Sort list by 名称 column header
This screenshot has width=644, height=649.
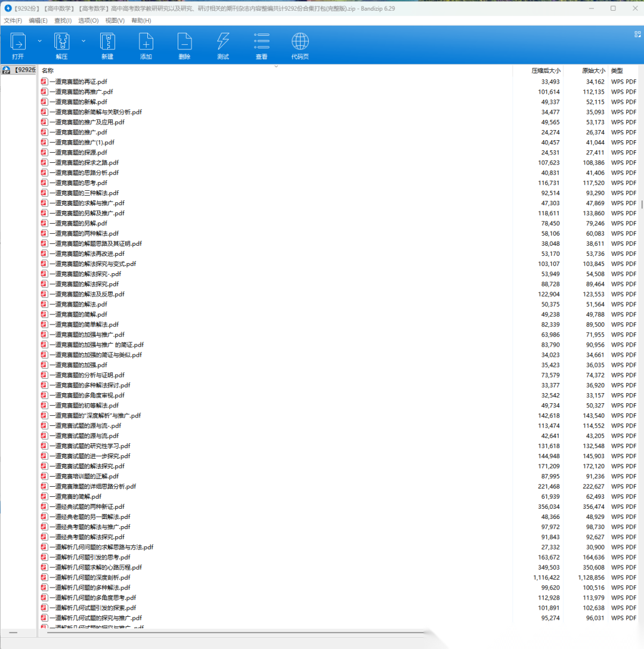(x=48, y=70)
